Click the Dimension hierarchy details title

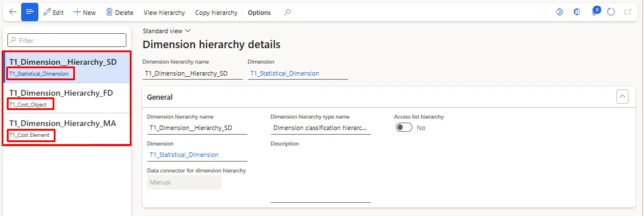pyautogui.click(x=212, y=45)
